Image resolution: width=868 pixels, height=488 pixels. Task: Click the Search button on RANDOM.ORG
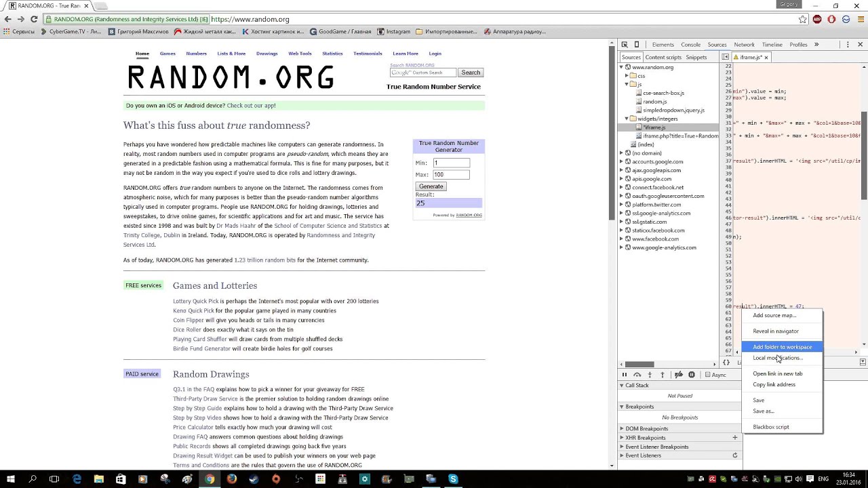(471, 73)
